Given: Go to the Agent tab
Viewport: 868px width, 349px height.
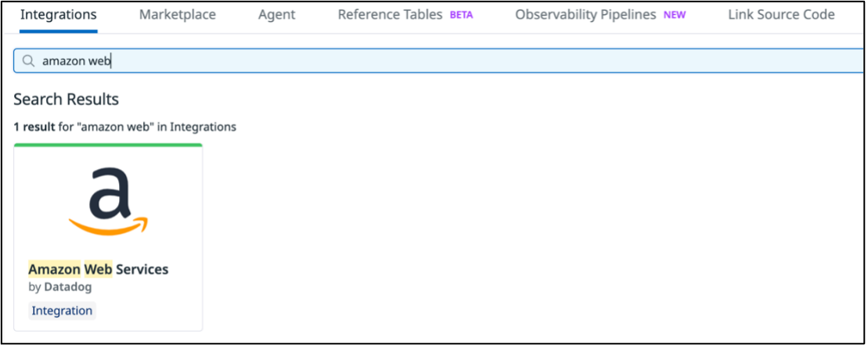Looking at the screenshot, I should (276, 15).
